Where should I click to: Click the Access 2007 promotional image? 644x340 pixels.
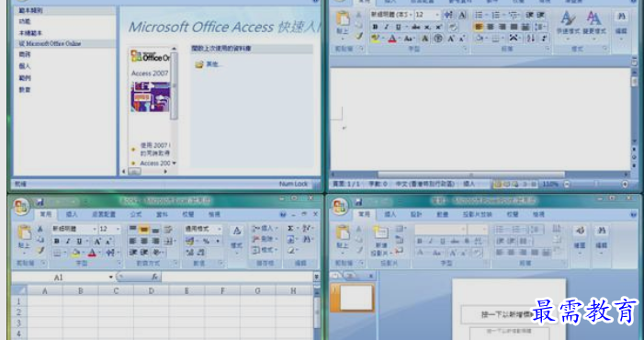[x=151, y=96]
